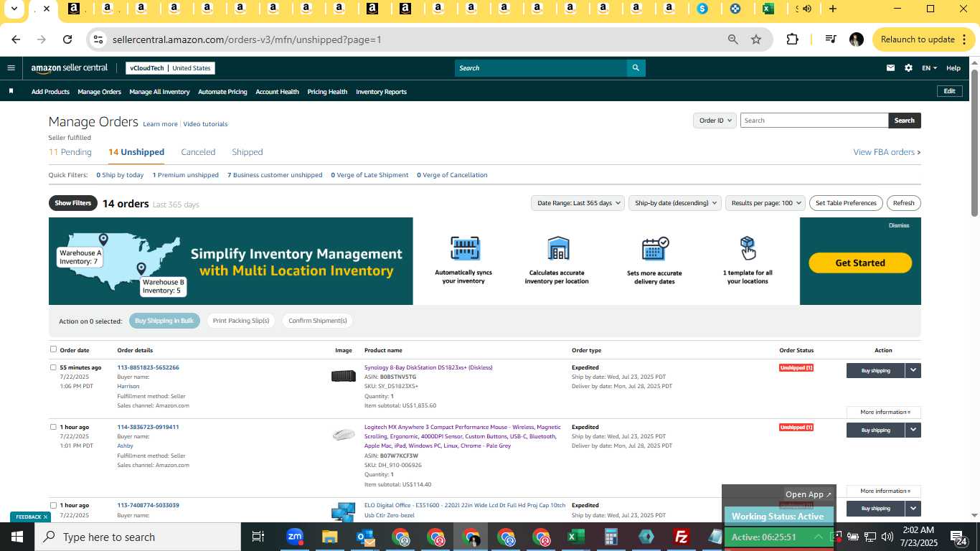
Task: Open the notification center icon
Action: (958, 537)
